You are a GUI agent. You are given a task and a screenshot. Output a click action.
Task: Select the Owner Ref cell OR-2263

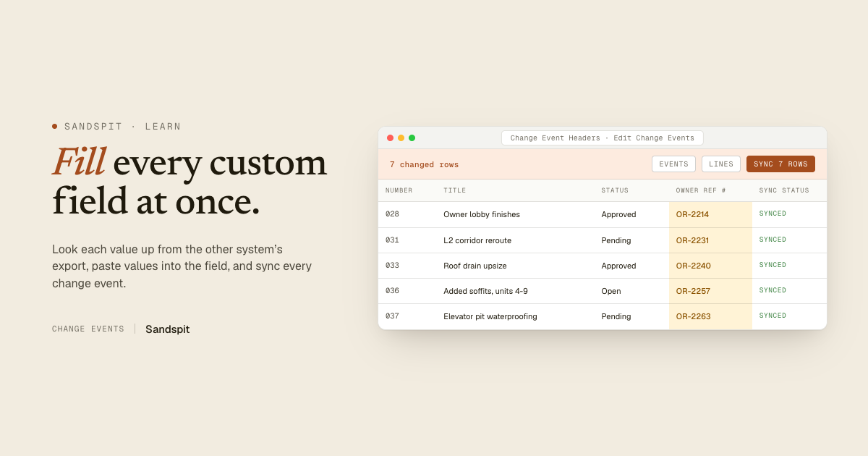click(710, 316)
